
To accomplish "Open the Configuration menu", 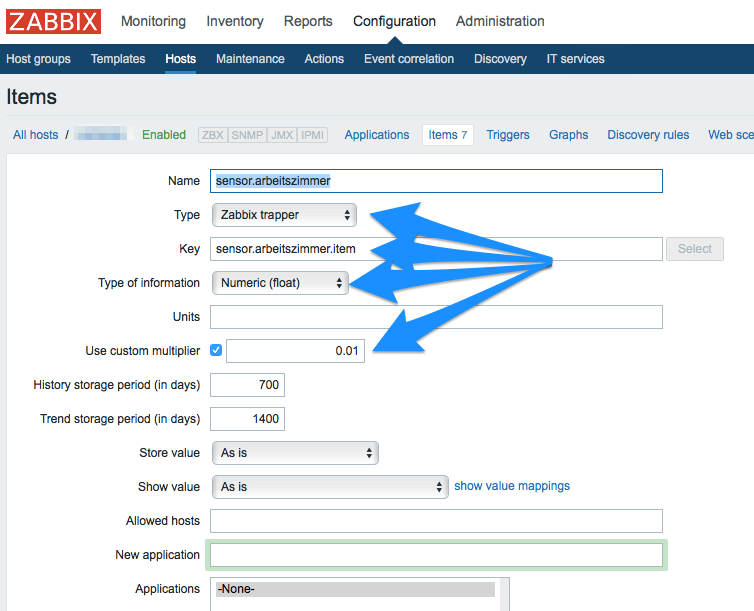I will coord(394,21).
